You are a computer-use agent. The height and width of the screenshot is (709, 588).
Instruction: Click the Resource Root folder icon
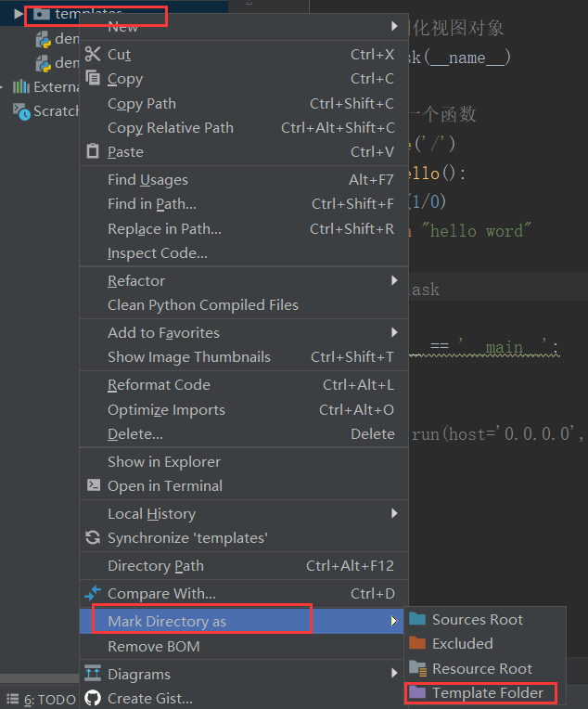pos(417,668)
